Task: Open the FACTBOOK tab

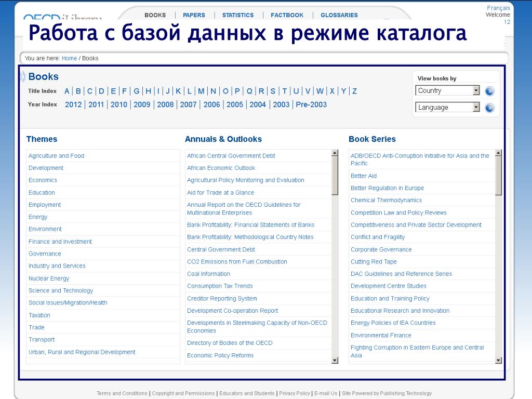Action: tap(287, 15)
